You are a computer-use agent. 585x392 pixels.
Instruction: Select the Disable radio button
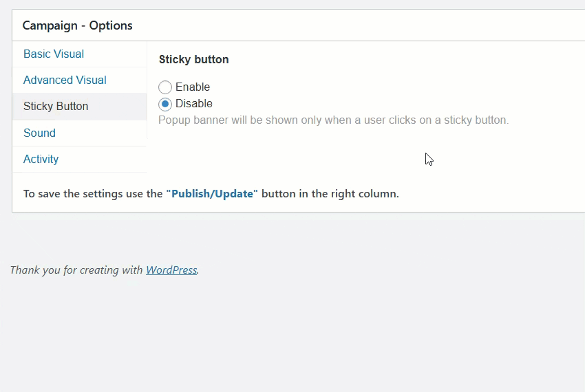point(165,104)
